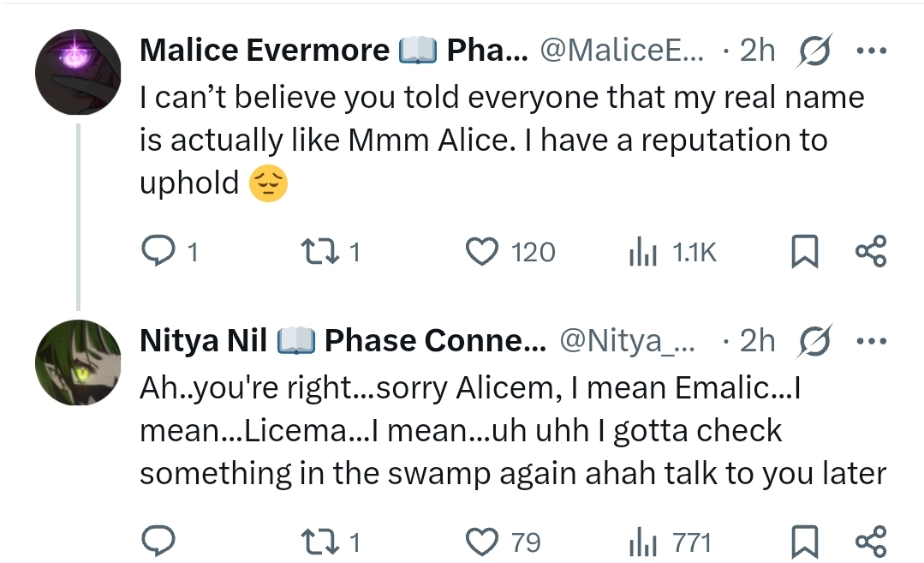Bookmark Malice Evermore's tweet
924x563 pixels.
[802, 252]
